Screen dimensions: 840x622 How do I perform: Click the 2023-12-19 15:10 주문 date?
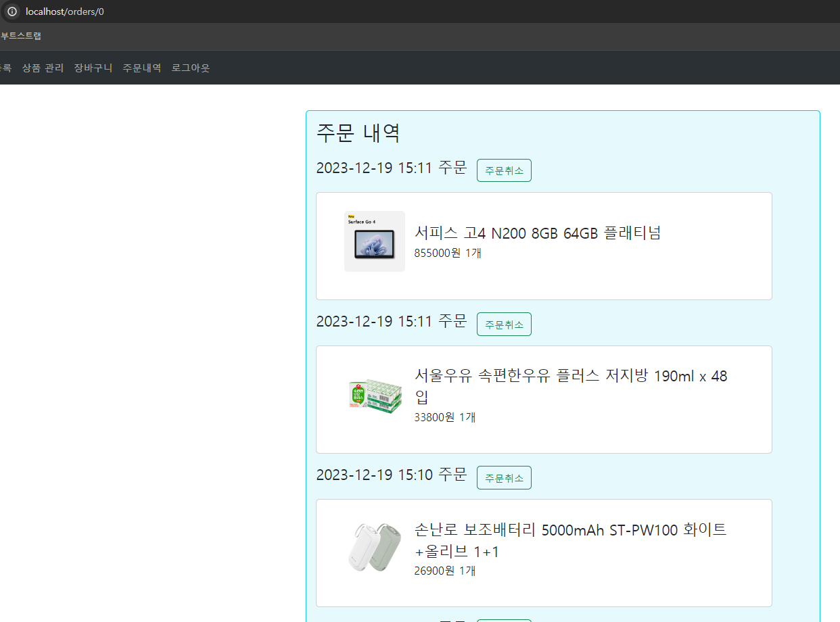pyautogui.click(x=392, y=475)
